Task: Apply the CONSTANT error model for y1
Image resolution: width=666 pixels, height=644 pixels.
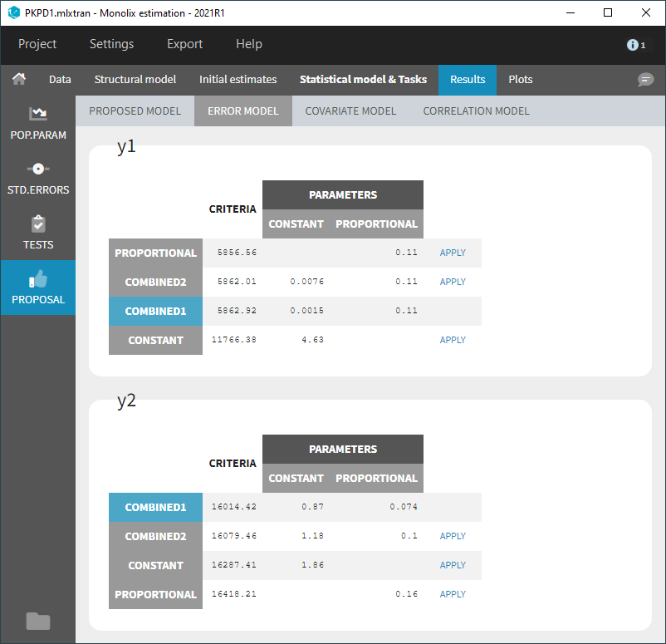Action: [453, 340]
